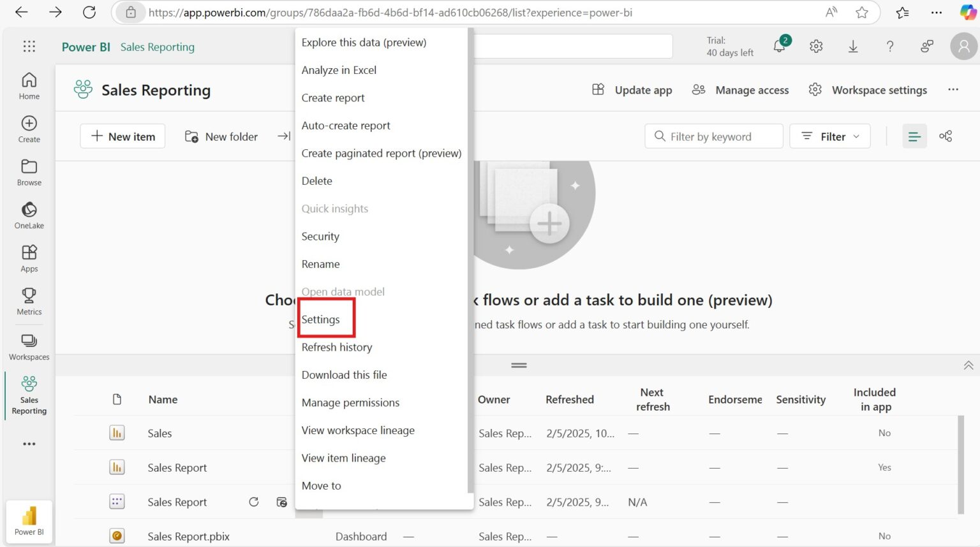This screenshot has height=547, width=980.
Task: Open Apps in the sidebar
Action: pyautogui.click(x=29, y=258)
